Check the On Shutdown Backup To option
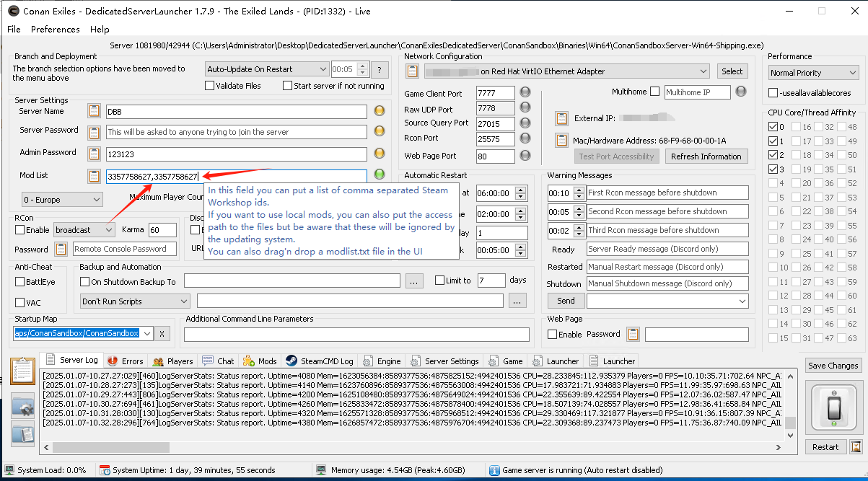This screenshot has height=481, width=868. [85, 281]
